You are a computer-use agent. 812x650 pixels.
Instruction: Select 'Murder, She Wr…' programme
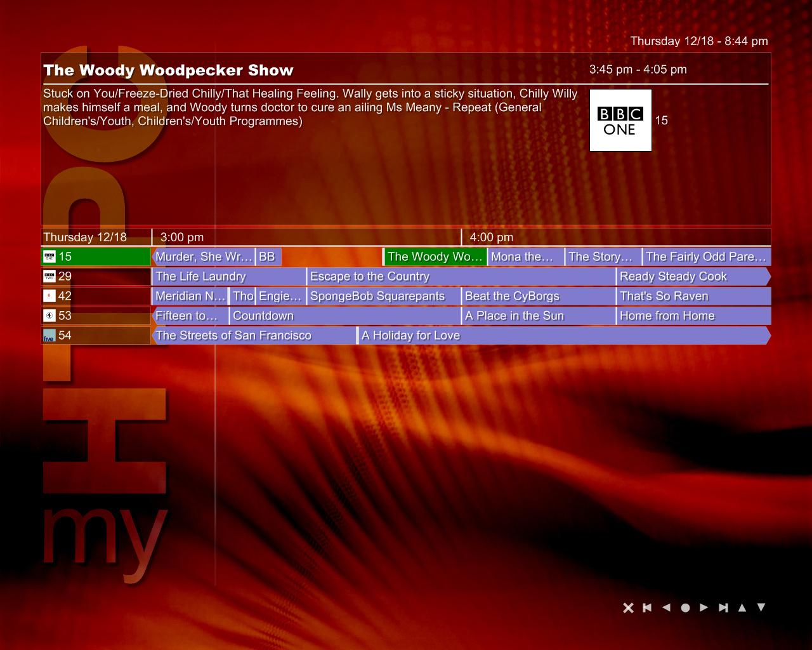click(203, 257)
